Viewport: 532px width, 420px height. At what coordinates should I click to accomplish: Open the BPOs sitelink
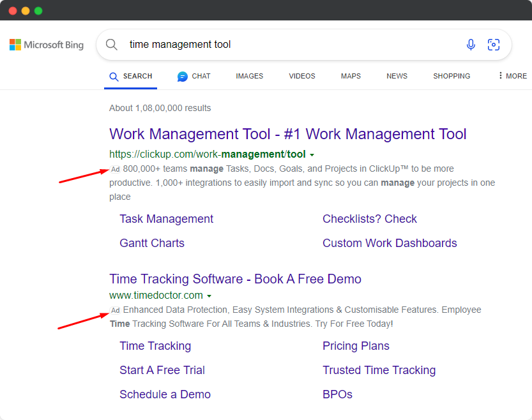click(337, 394)
